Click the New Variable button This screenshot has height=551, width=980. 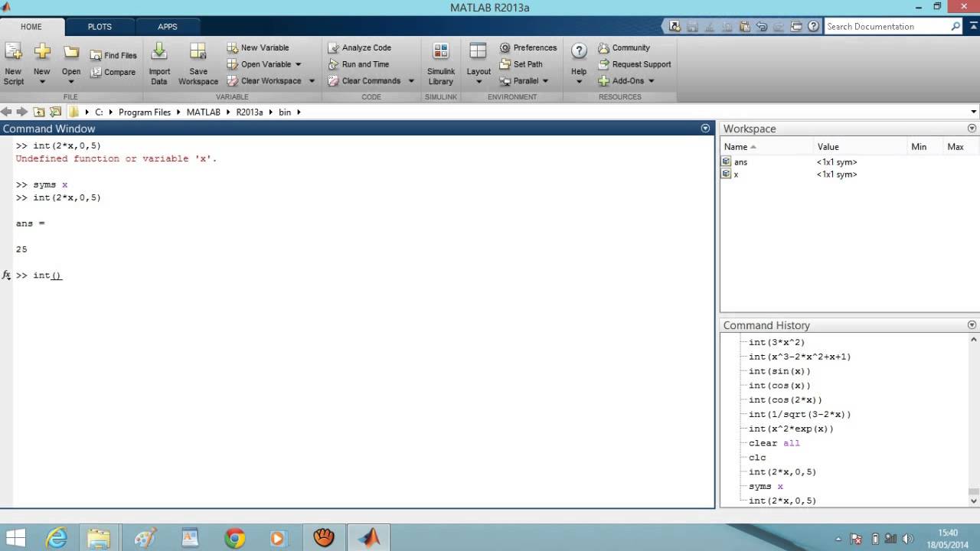click(258, 47)
